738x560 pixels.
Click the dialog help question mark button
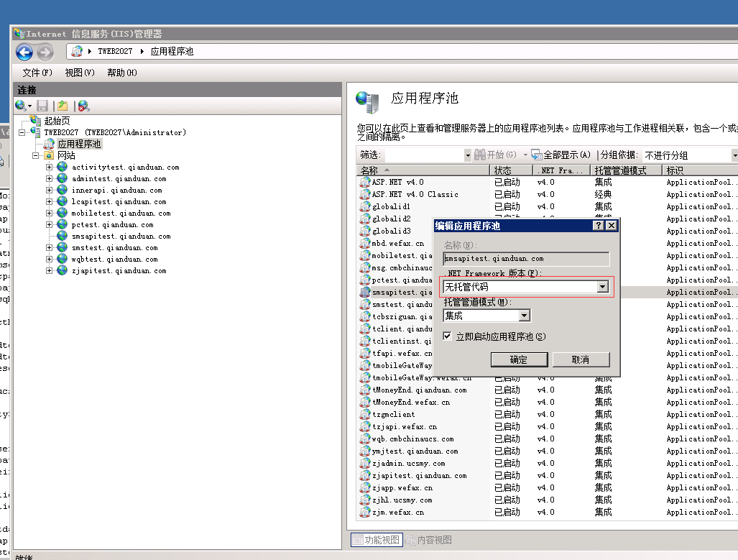pos(598,226)
